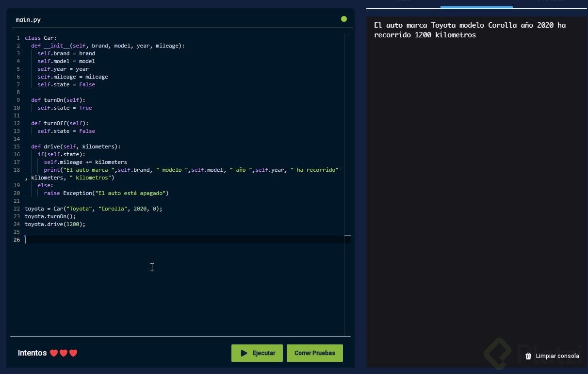Click the 'raise Exception' line
The image size is (588, 374).
(106, 193)
